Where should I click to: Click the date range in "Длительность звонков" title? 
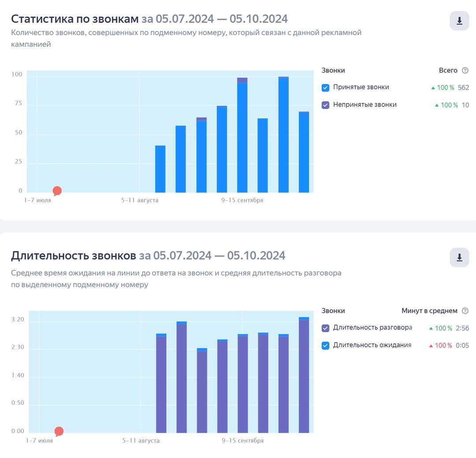(x=212, y=255)
